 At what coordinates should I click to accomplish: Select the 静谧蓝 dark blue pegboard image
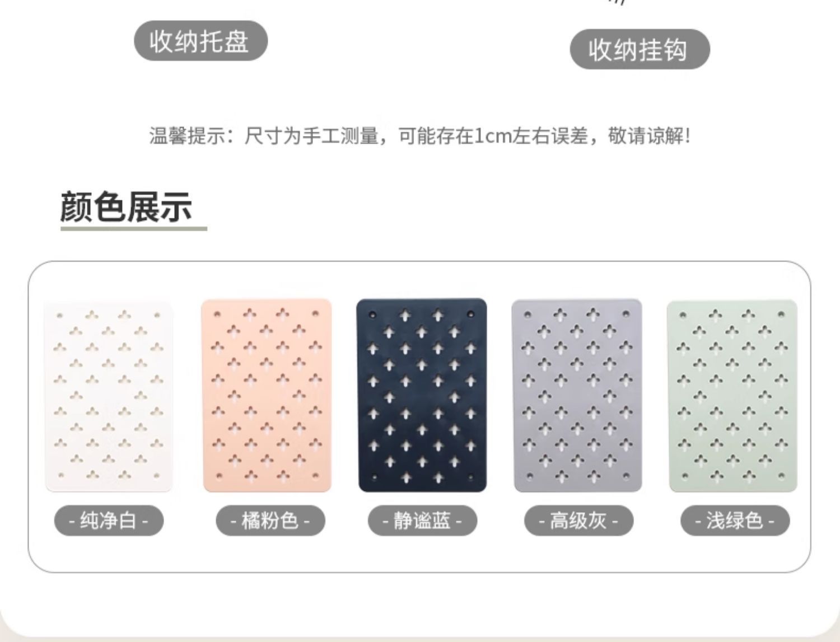(422, 395)
